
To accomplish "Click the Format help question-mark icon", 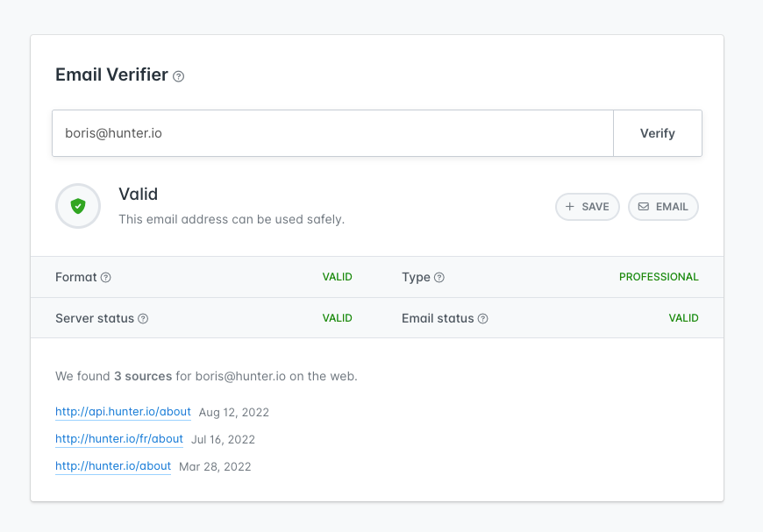I will 105,277.
